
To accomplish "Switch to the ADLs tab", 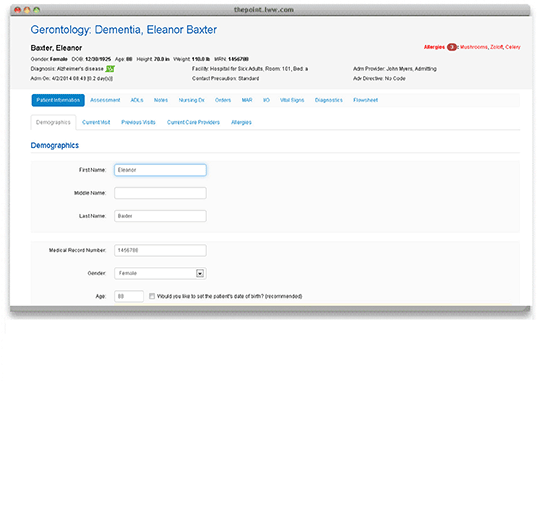I will (x=137, y=100).
